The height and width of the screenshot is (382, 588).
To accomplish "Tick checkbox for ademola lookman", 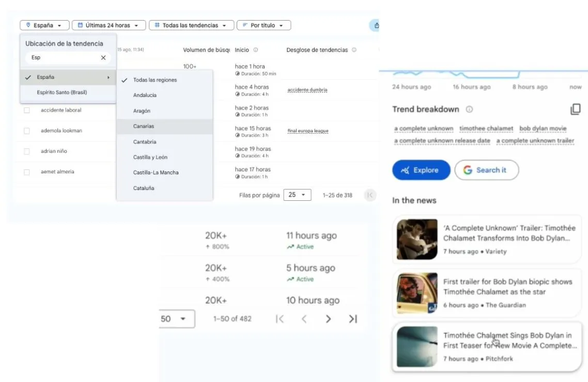I will 27,131.
